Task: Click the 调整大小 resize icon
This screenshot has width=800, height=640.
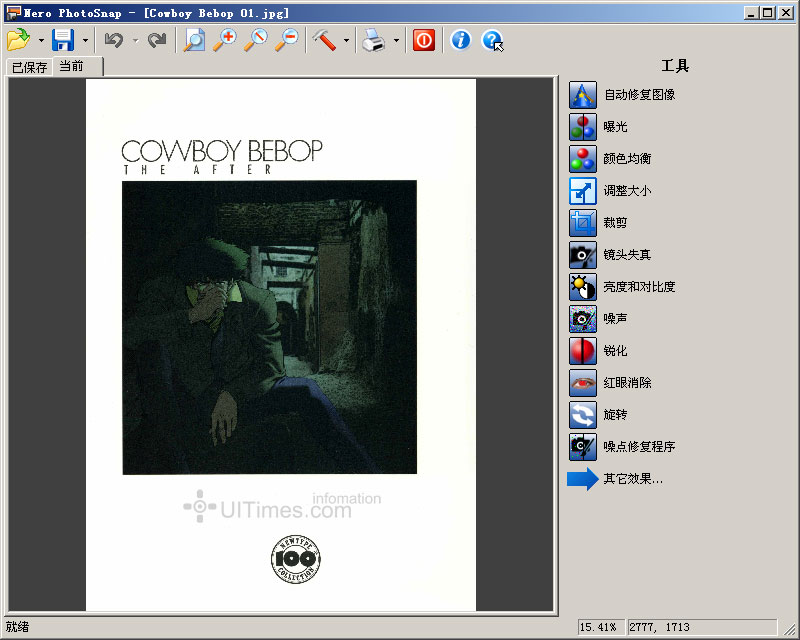Action: coord(583,191)
